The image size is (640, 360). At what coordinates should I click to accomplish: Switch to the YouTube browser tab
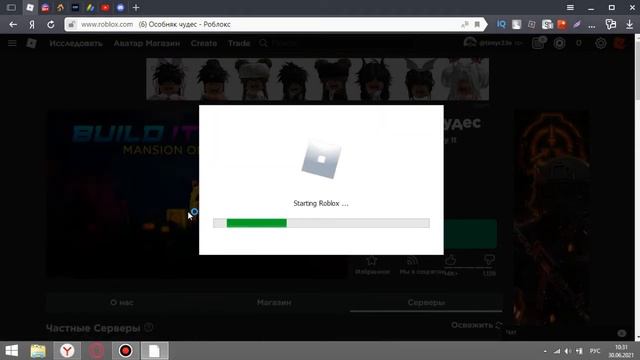pos(105,7)
